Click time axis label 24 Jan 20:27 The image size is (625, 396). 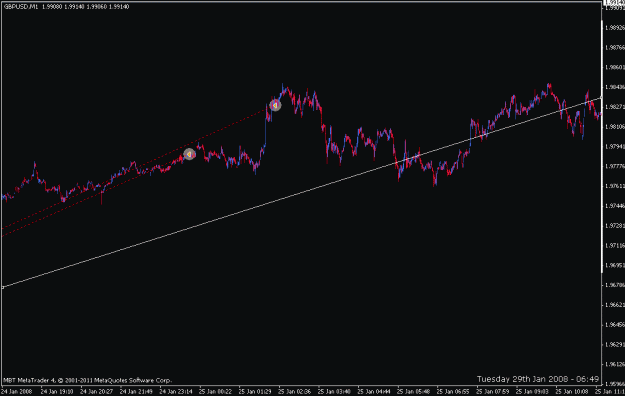96,392
